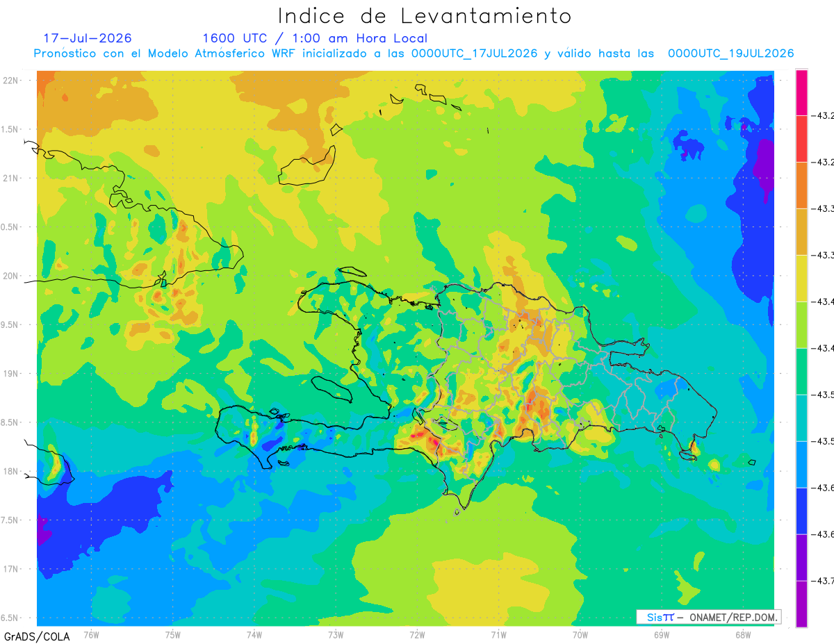Pick the orange swatch in the color legend
834x644 pixels.
click(801, 185)
